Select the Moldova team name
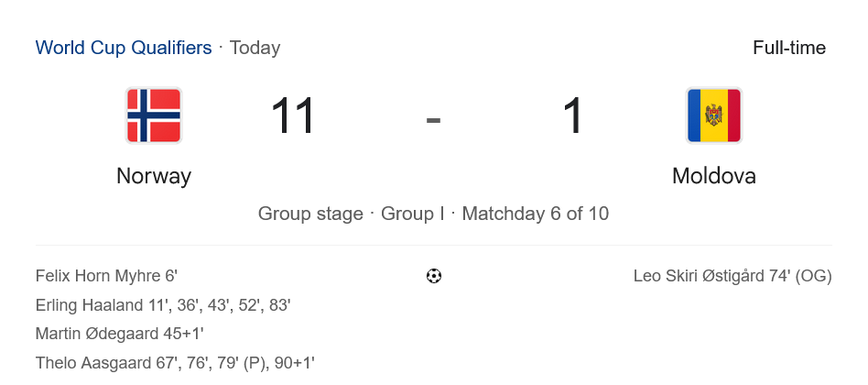This screenshot has width=868, height=385. [x=714, y=176]
